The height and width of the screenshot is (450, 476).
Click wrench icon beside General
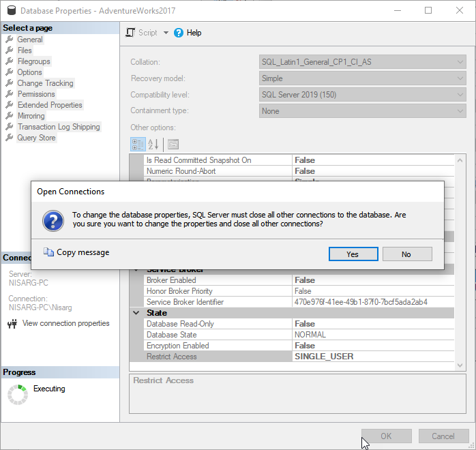tap(10, 39)
